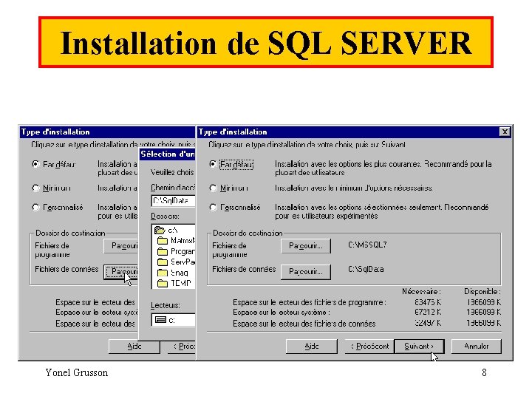The image size is (532, 399).
Task: Select the ServPa folder icon
Action: (x=163, y=262)
